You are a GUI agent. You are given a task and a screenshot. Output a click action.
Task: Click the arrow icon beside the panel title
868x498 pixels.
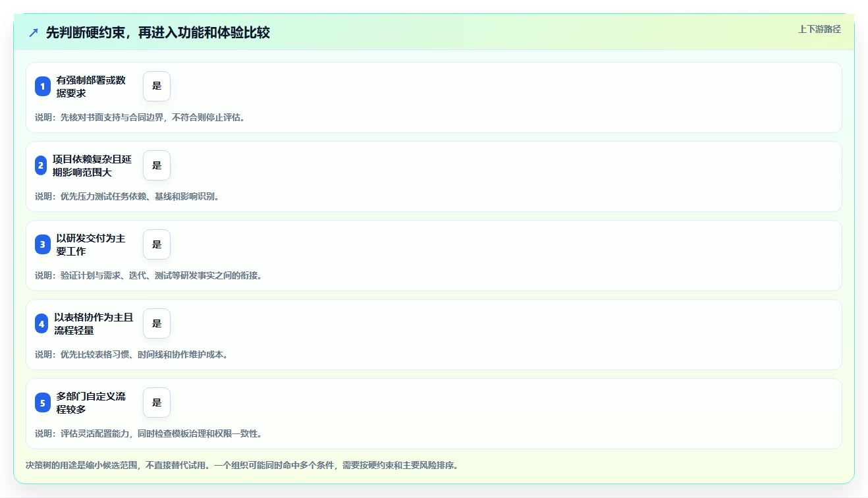coord(33,33)
